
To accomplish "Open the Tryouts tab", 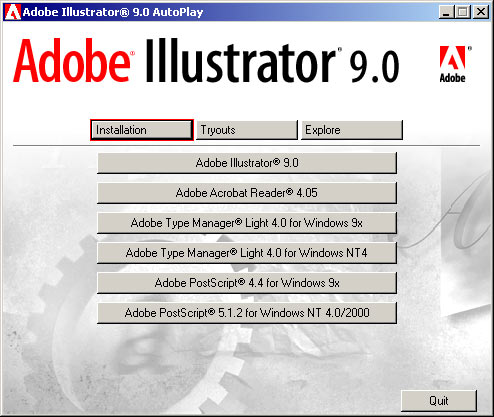I will 247,130.
